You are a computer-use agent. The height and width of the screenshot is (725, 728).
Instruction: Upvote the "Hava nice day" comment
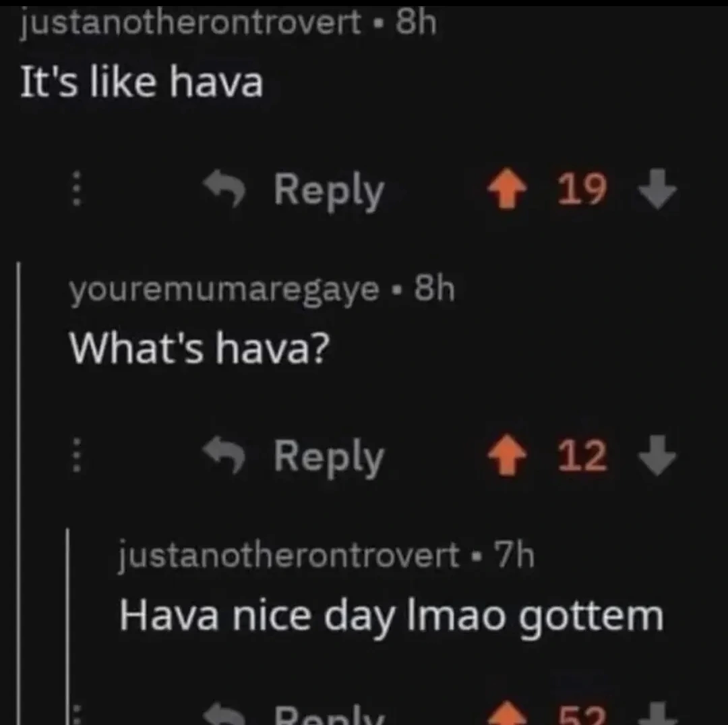(x=506, y=714)
